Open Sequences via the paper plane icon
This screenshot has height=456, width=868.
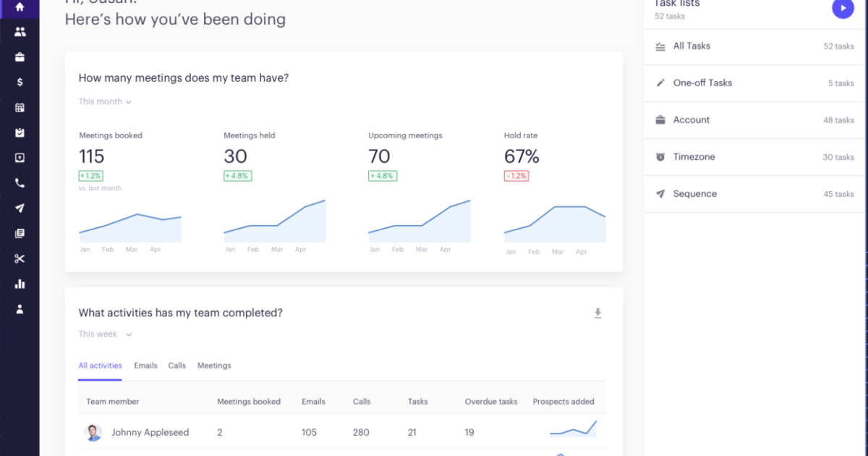point(19,208)
